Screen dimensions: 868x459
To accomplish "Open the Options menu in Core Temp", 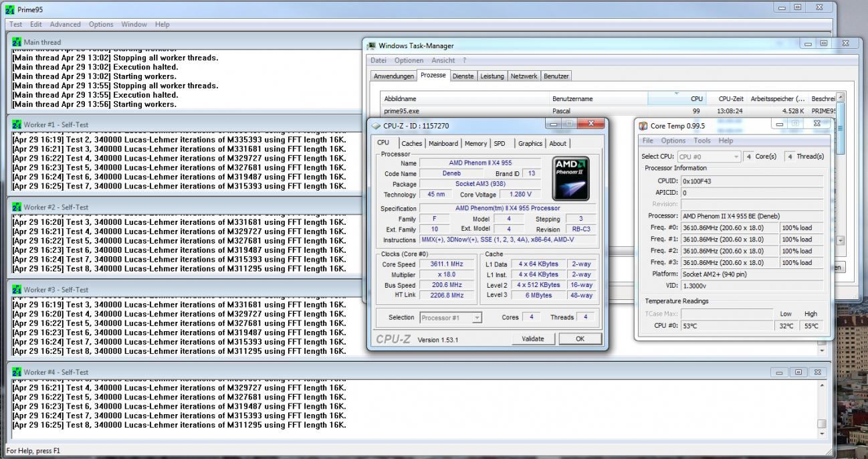I will (x=673, y=141).
